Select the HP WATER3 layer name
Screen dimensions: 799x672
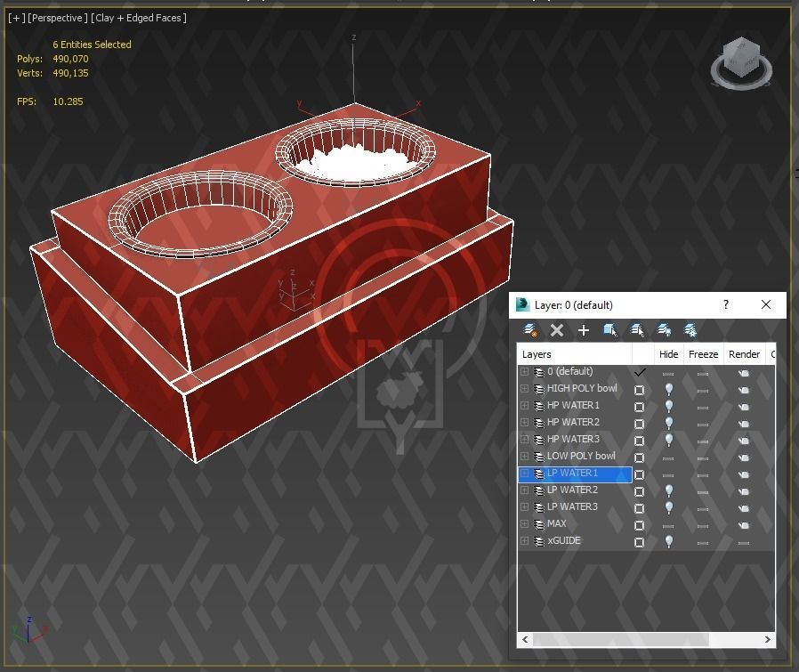coord(573,439)
